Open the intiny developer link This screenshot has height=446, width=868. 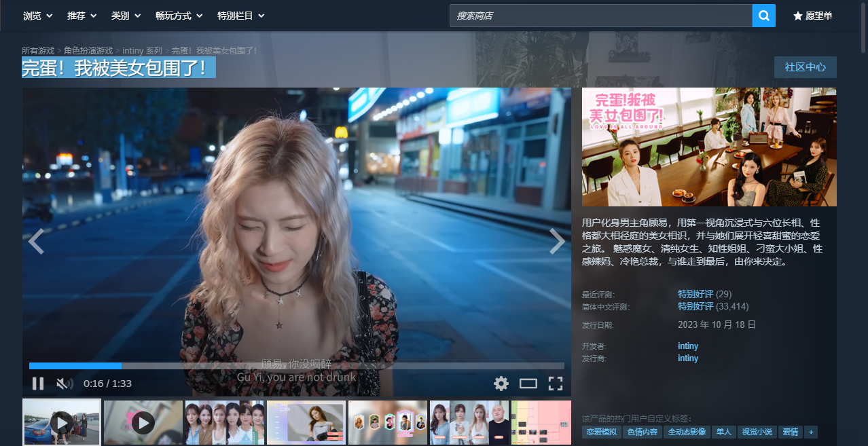pyautogui.click(x=688, y=346)
